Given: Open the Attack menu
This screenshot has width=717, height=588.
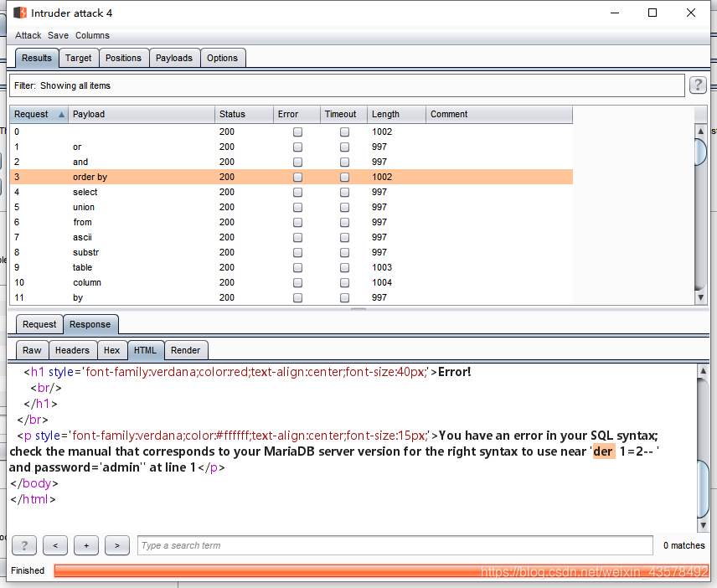Looking at the screenshot, I should (x=28, y=35).
